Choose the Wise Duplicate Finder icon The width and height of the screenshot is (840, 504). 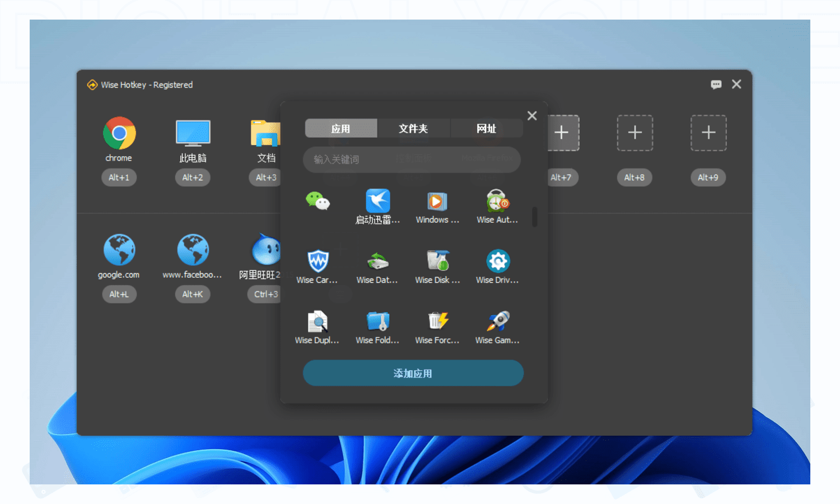click(x=318, y=321)
